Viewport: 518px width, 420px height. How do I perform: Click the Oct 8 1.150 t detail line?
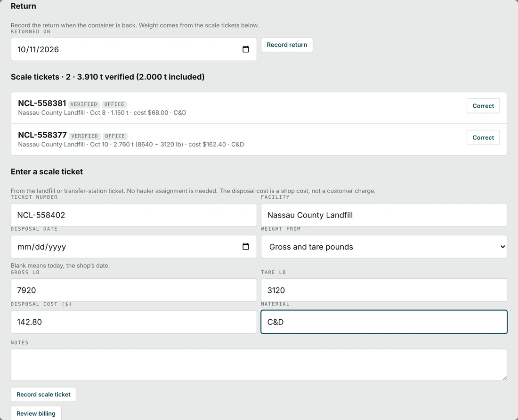pos(102,113)
